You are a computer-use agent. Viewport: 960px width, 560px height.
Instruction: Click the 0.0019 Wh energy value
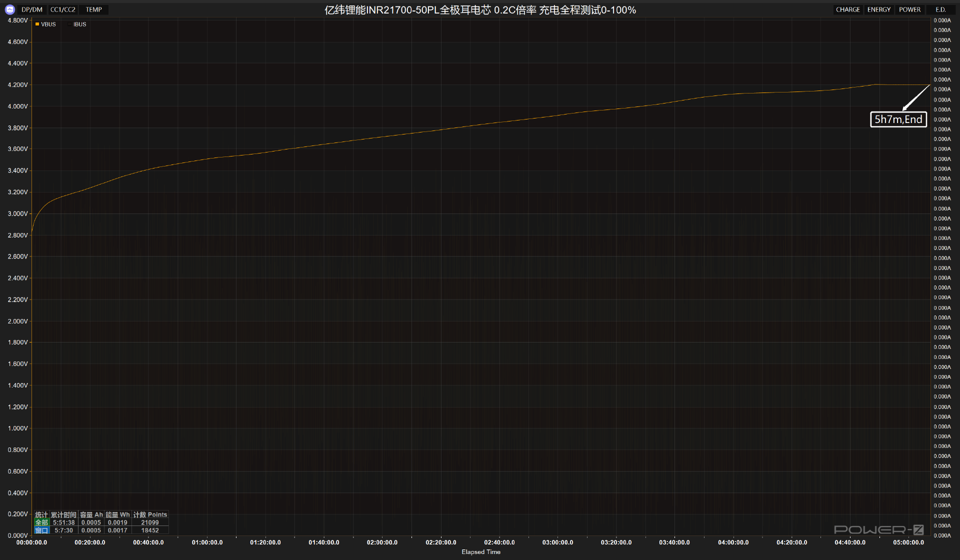tap(117, 522)
